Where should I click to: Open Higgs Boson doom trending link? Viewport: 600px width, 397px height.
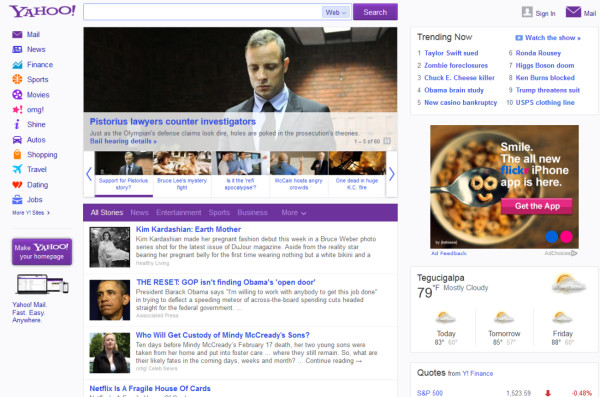point(545,65)
